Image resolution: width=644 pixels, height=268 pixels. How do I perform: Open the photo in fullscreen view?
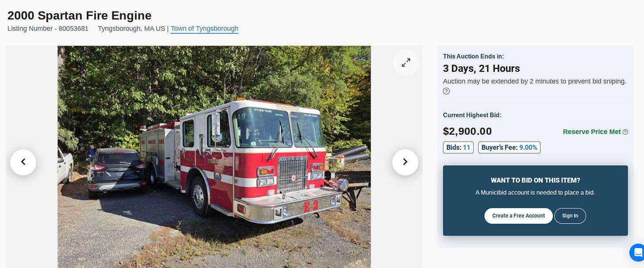coord(406,62)
